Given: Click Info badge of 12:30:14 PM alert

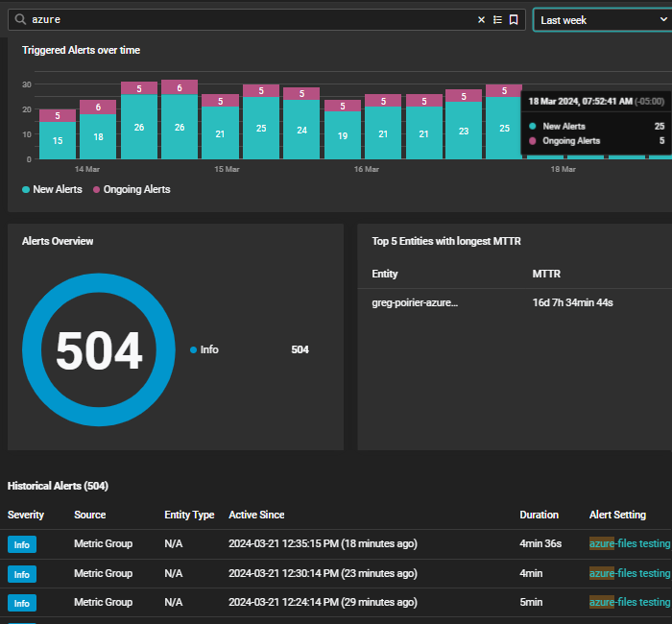Looking at the screenshot, I should coord(22,574).
